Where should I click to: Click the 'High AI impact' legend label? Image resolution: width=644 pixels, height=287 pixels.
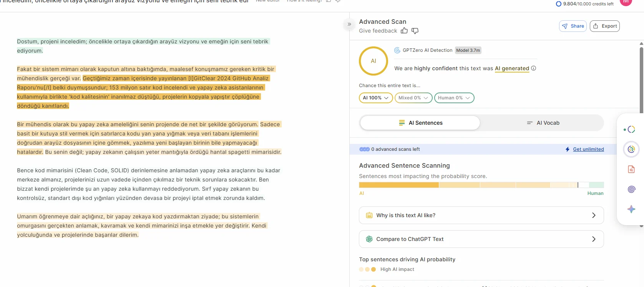pos(397,269)
